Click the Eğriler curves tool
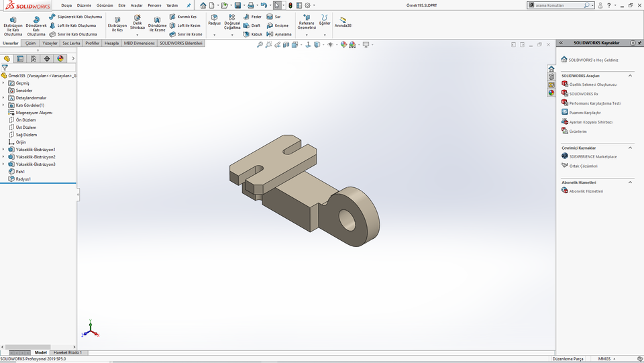644x363 pixels. (x=325, y=20)
